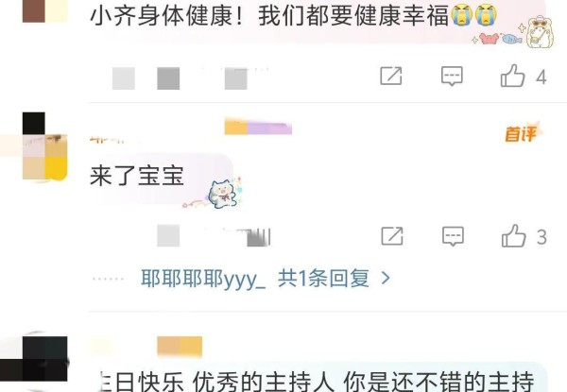Open avatar of 生日快乐 commenter

click(44, 358)
